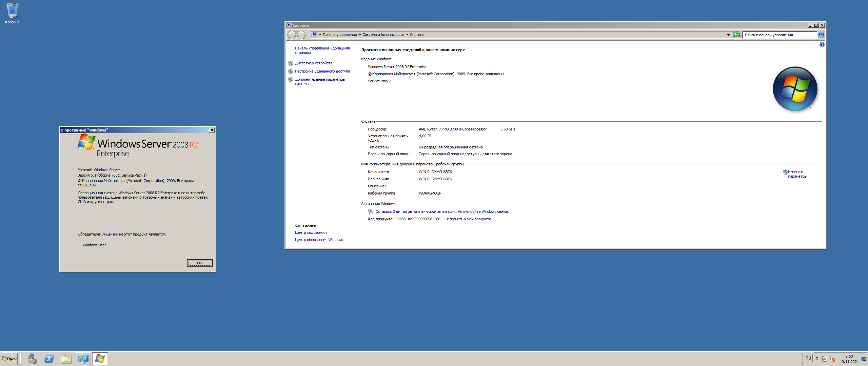Open Дополнительные параметры системы link
This screenshot has height=366, width=868.
tap(320, 82)
